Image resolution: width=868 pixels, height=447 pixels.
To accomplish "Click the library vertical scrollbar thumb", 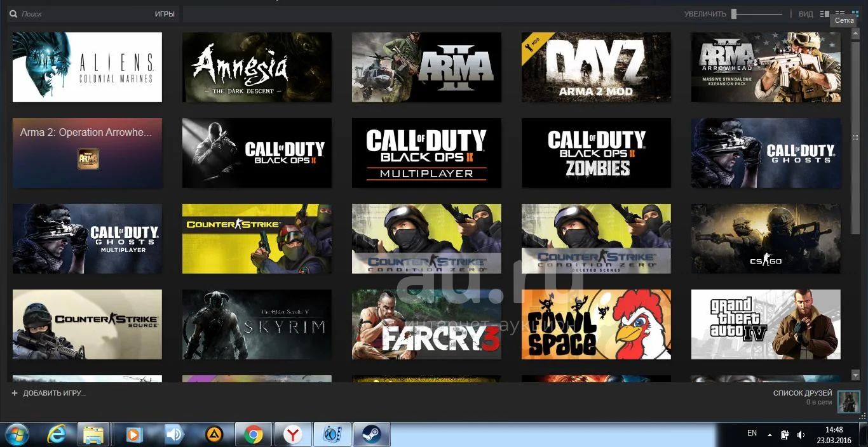I will tap(856, 137).
